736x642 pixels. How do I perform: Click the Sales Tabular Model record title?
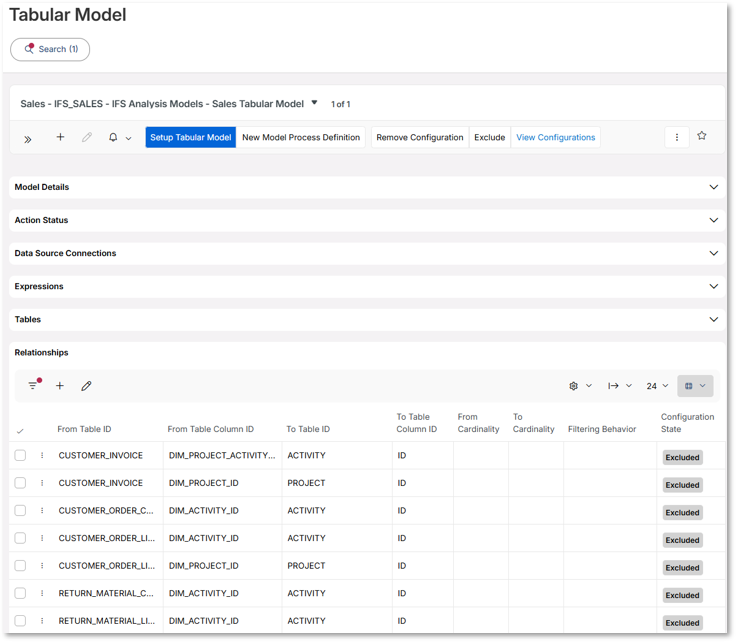pos(162,104)
